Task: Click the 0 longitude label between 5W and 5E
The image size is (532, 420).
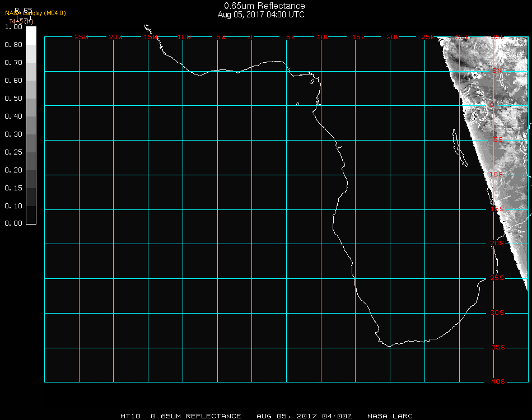Action: pos(250,37)
